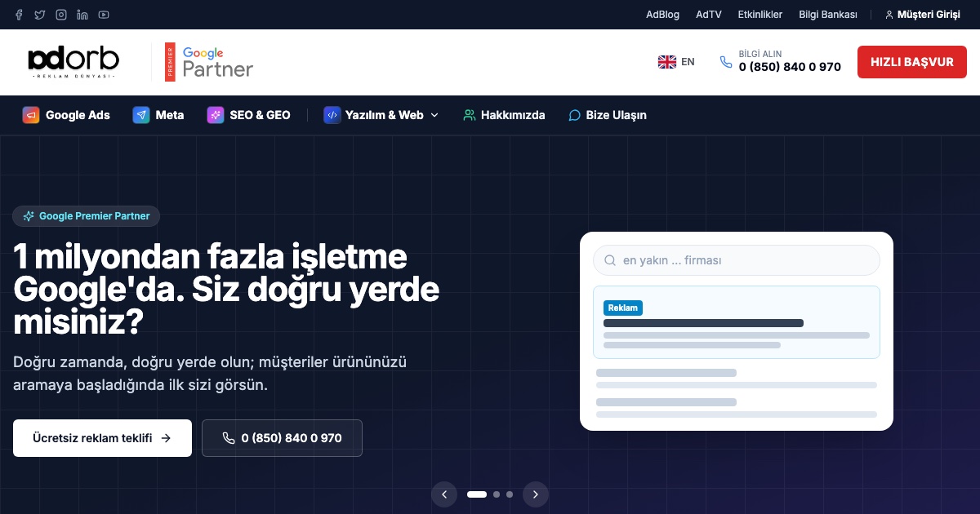The height and width of the screenshot is (514, 980).
Task: Click the hero 0 (850) 840 0 970 button
Action: (282, 438)
